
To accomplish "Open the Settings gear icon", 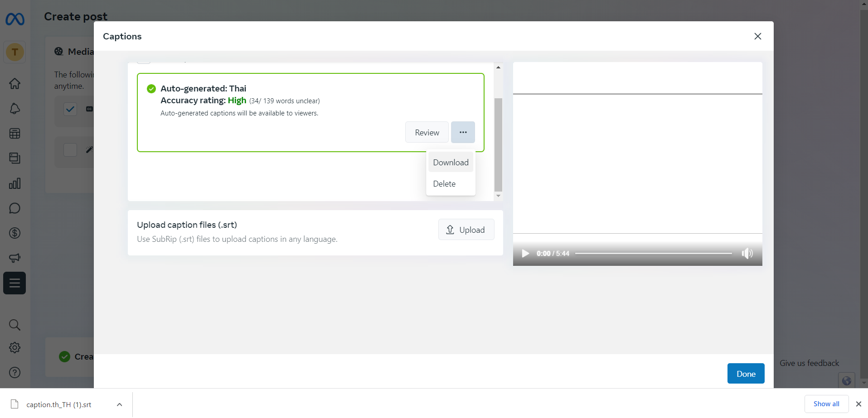I will coord(15,348).
